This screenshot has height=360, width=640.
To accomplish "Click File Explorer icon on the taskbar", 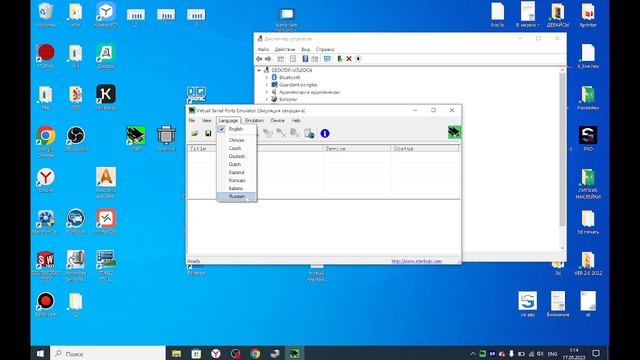I will coord(176,353).
